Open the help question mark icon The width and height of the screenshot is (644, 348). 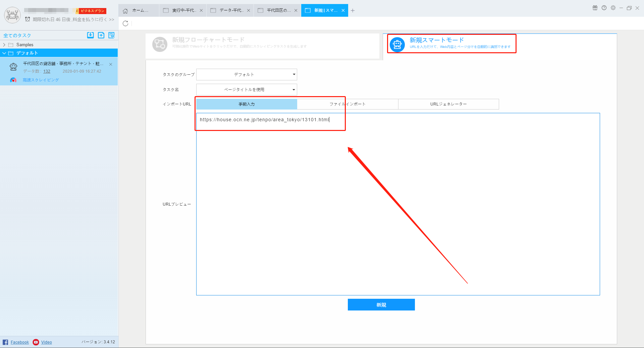[604, 8]
